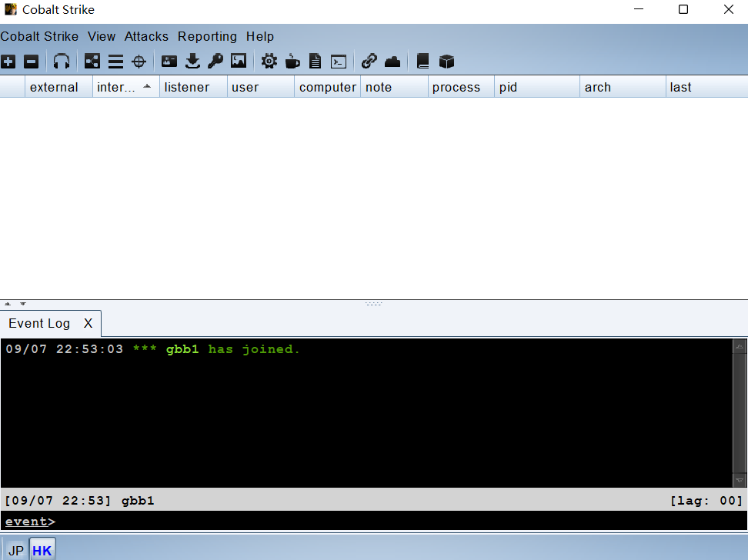
Task: Open the Screenshots picture icon
Action: tap(239, 62)
